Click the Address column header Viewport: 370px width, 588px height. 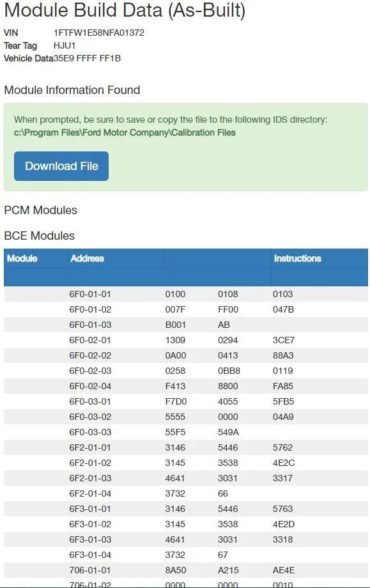[87, 258]
